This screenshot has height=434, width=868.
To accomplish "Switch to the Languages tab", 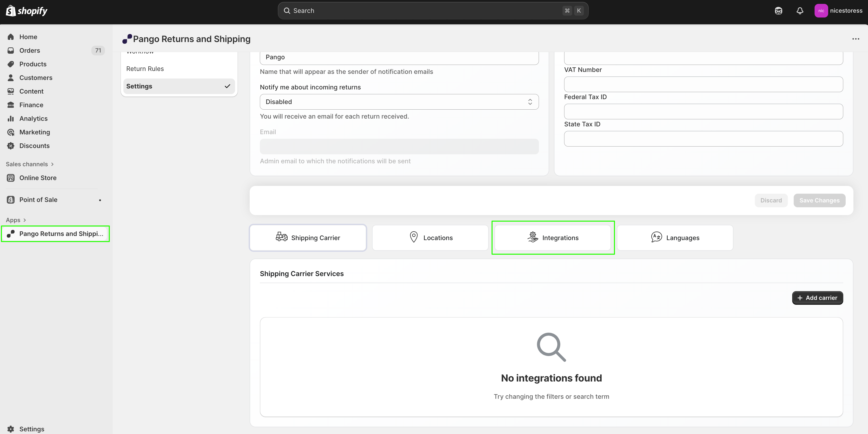I will (x=675, y=238).
